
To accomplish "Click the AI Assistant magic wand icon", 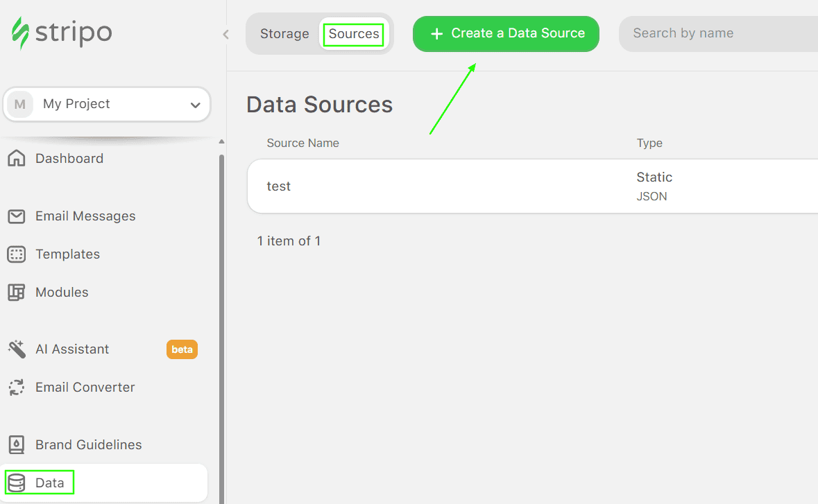I will point(17,349).
